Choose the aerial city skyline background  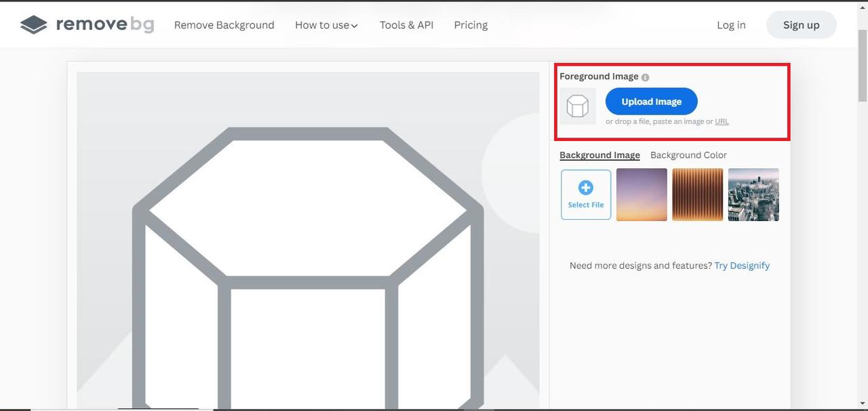pyautogui.click(x=753, y=195)
